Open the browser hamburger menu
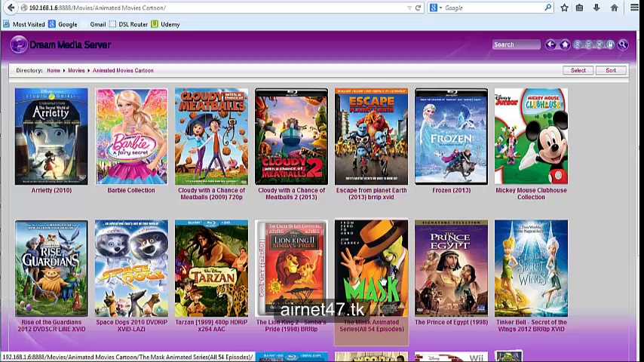The height and width of the screenshot is (362, 644). click(634, 8)
